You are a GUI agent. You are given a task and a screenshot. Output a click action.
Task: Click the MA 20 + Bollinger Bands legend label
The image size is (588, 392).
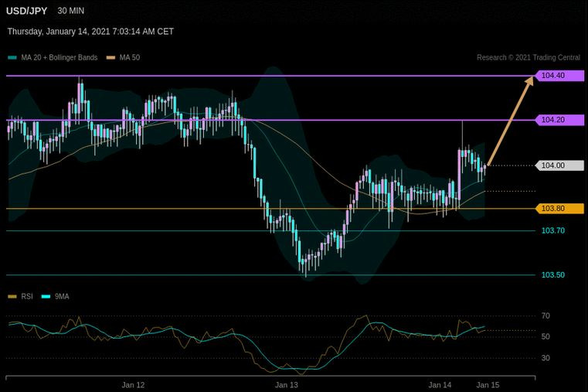(x=59, y=58)
